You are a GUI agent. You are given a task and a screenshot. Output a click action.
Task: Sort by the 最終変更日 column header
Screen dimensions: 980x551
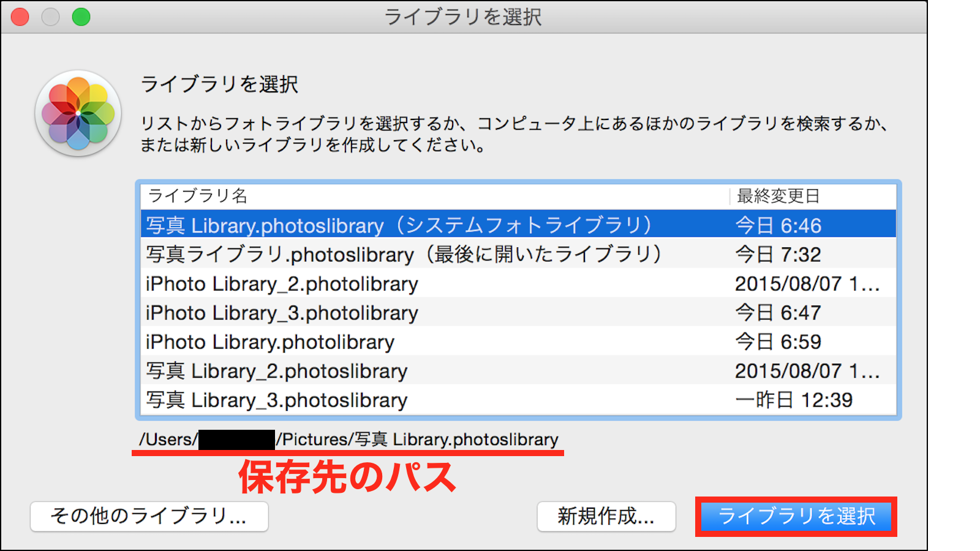pyautogui.click(x=813, y=196)
